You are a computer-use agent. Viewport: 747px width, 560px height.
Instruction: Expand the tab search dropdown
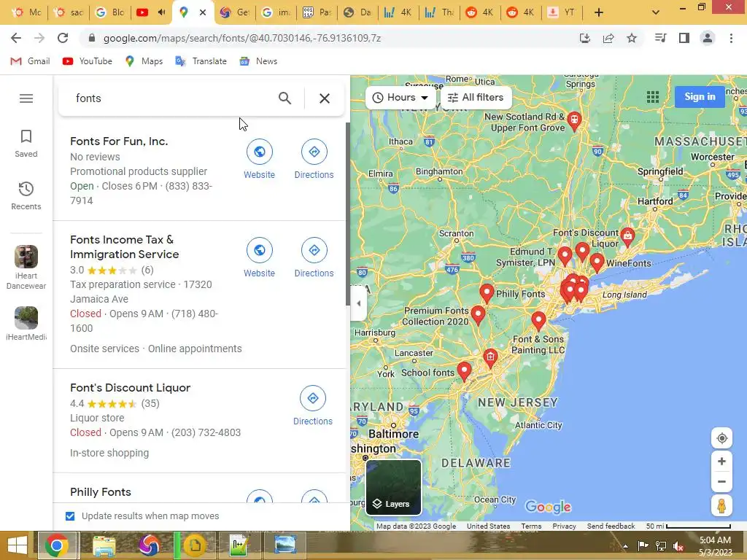tap(656, 12)
